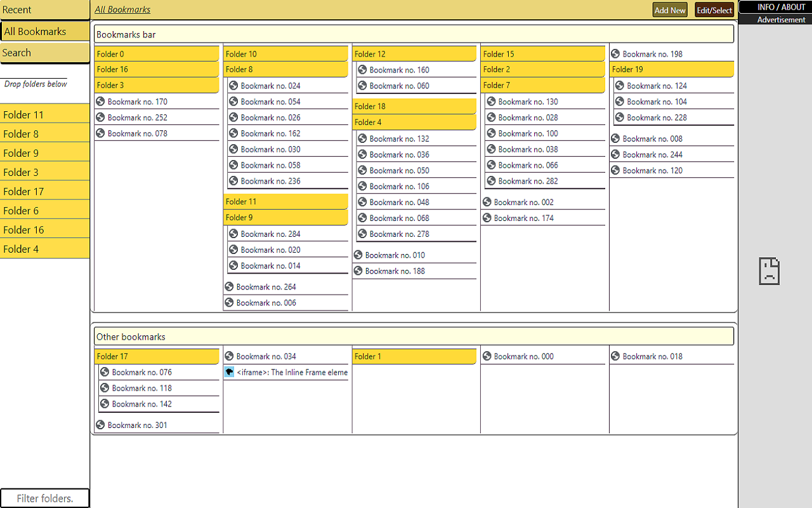Click the blank page icon in the advertisement panel
This screenshot has height=508, width=812.
pos(769,271)
